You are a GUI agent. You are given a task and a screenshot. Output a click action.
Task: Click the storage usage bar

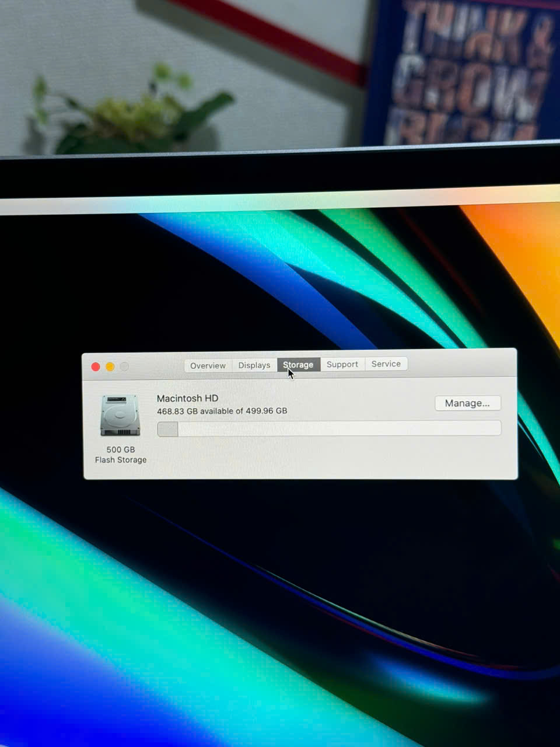coord(329,428)
